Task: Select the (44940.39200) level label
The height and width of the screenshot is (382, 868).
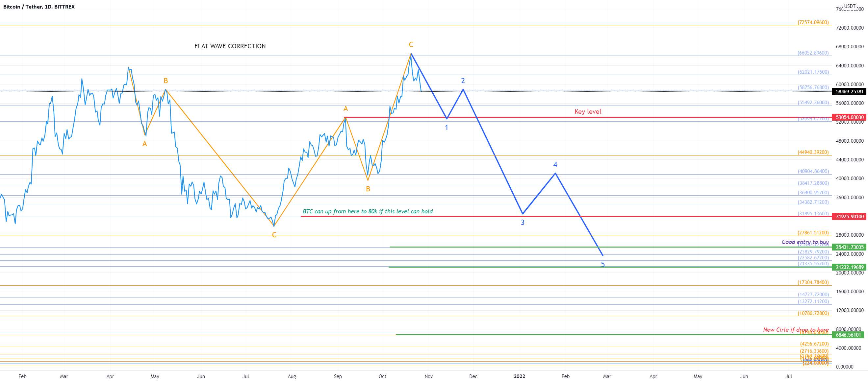Action: coord(813,152)
